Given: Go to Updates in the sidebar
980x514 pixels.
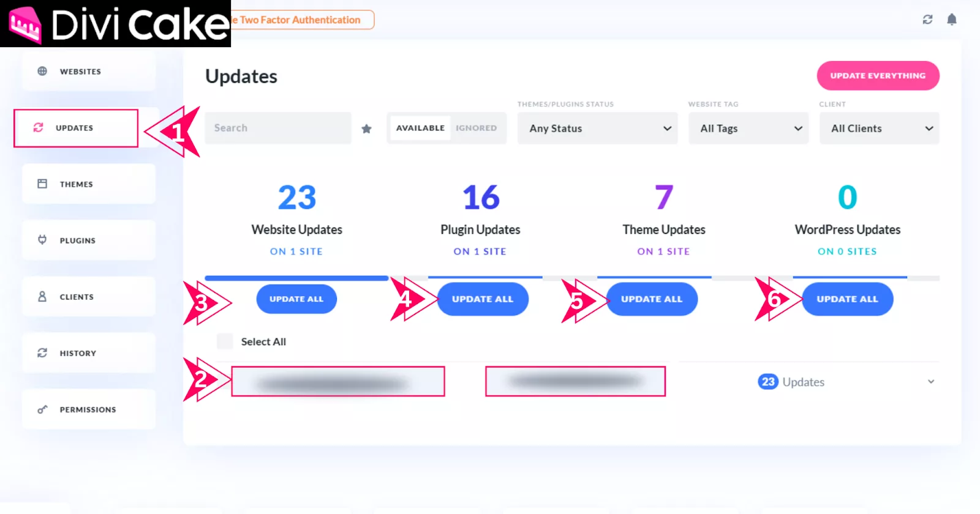Looking at the screenshot, I should click(x=76, y=128).
